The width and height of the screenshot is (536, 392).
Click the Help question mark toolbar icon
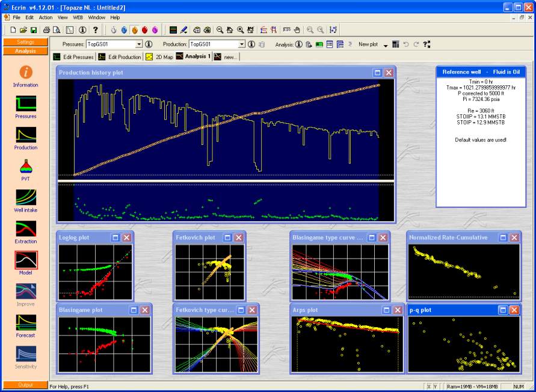pos(95,30)
